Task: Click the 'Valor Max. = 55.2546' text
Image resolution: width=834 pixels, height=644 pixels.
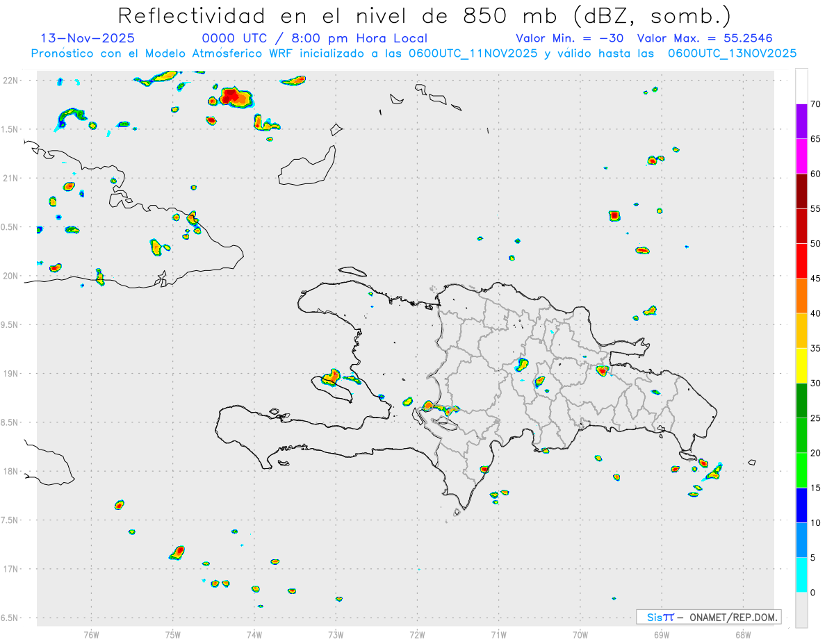Action: 705,38
